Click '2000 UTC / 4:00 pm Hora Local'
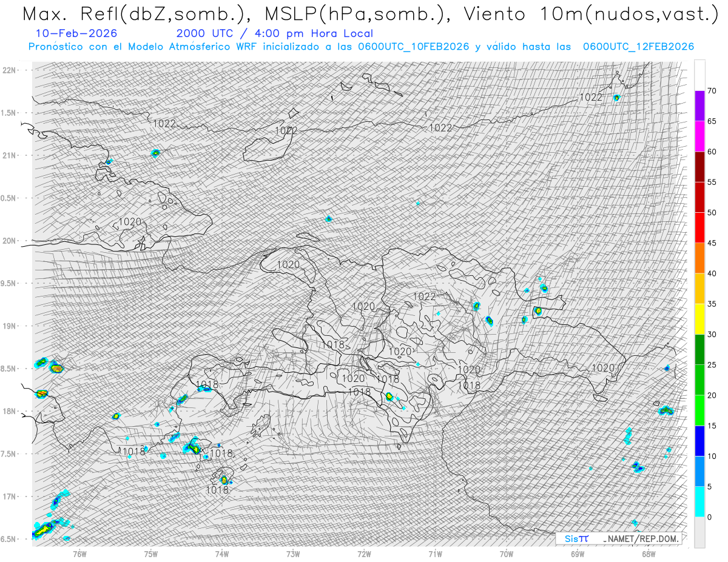Image resolution: width=728 pixels, height=562 pixels. pos(275,33)
